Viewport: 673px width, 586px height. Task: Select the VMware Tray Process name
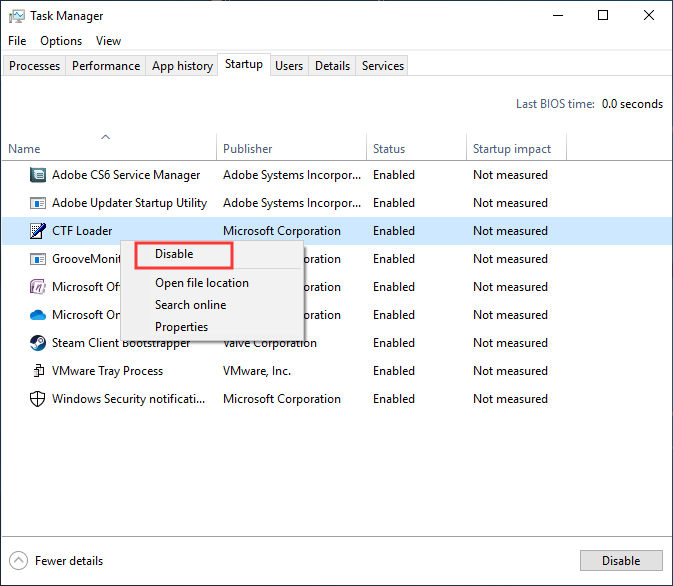tap(107, 371)
